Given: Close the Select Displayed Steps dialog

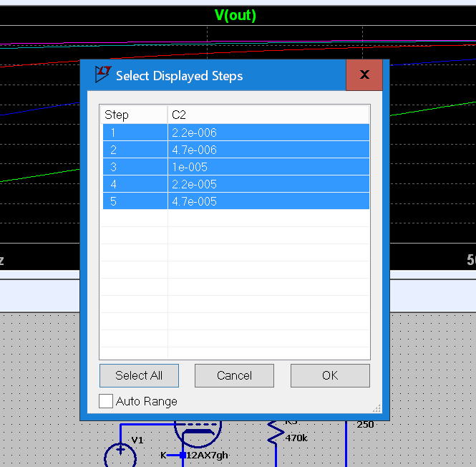Looking at the screenshot, I should [364, 74].
